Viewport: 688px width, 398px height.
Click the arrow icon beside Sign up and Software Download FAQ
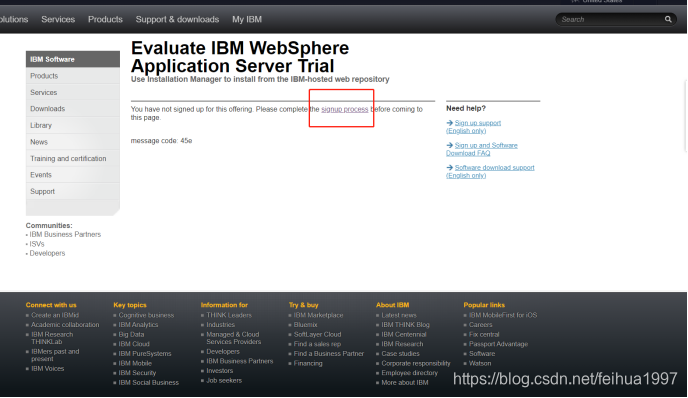(449, 145)
